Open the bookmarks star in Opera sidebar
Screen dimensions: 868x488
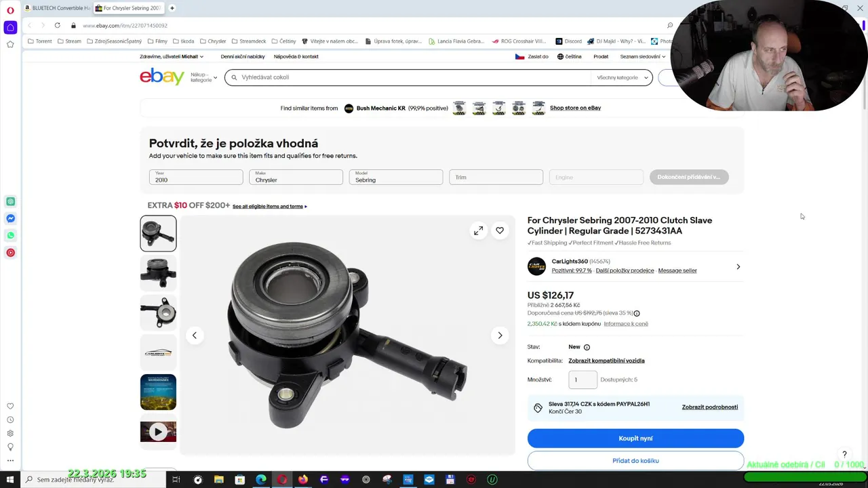[x=10, y=44]
